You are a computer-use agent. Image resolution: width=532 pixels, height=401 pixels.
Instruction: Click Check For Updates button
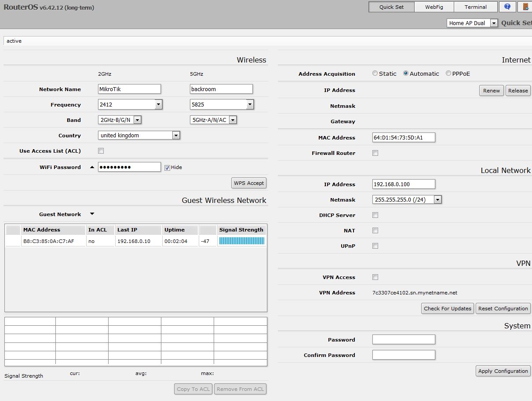(x=447, y=309)
